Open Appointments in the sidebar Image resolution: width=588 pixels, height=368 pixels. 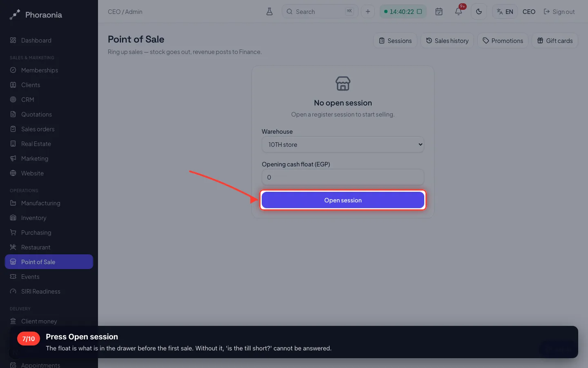tap(49, 365)
